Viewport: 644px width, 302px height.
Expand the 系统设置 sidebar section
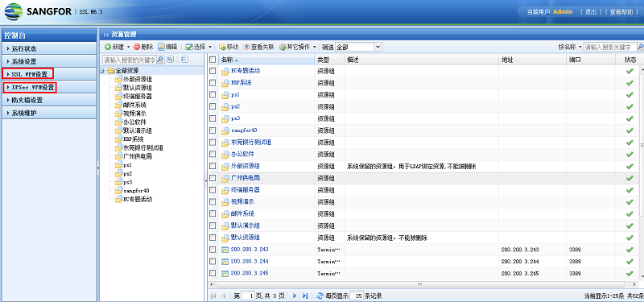point(49,62)
